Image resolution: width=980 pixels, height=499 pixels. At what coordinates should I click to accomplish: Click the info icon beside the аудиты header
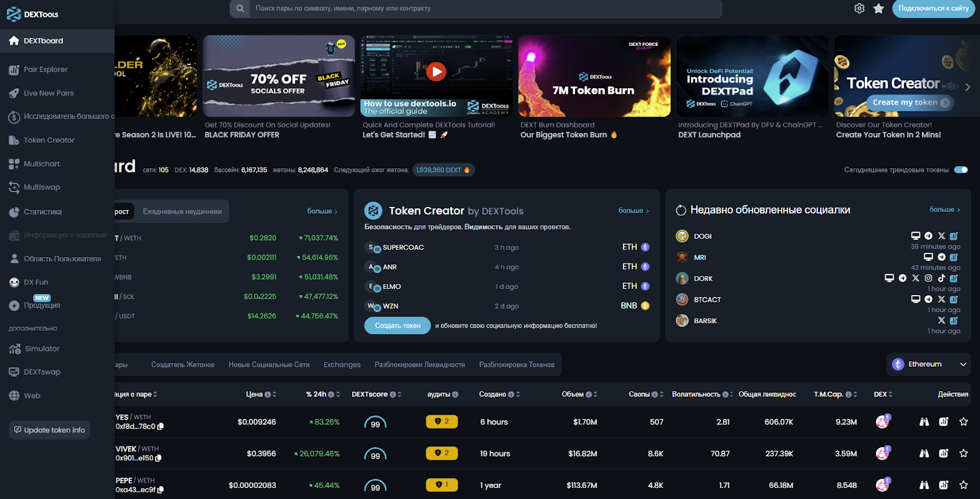click(455, 395)
